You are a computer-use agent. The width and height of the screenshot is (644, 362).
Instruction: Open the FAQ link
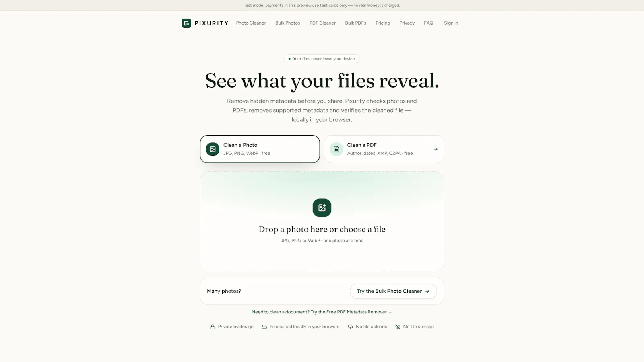point(429,23)
